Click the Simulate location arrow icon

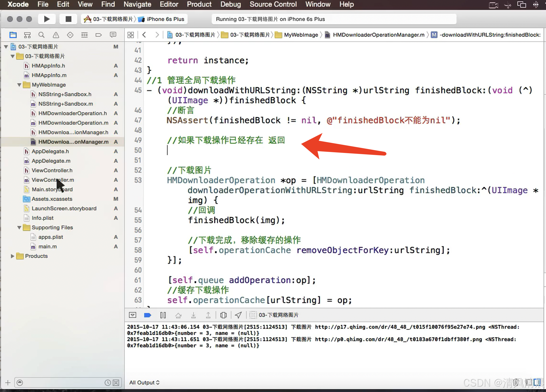click(238, 315)
